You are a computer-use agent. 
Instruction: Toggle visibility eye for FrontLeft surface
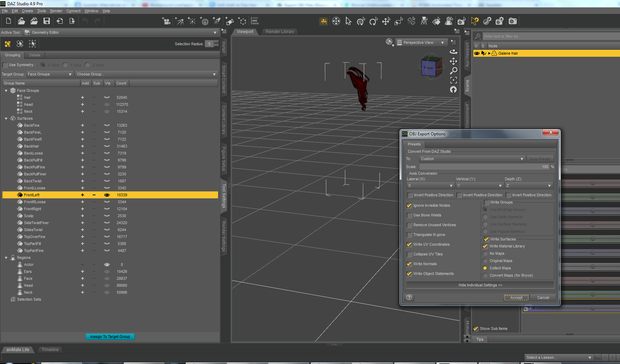[107, 195]
